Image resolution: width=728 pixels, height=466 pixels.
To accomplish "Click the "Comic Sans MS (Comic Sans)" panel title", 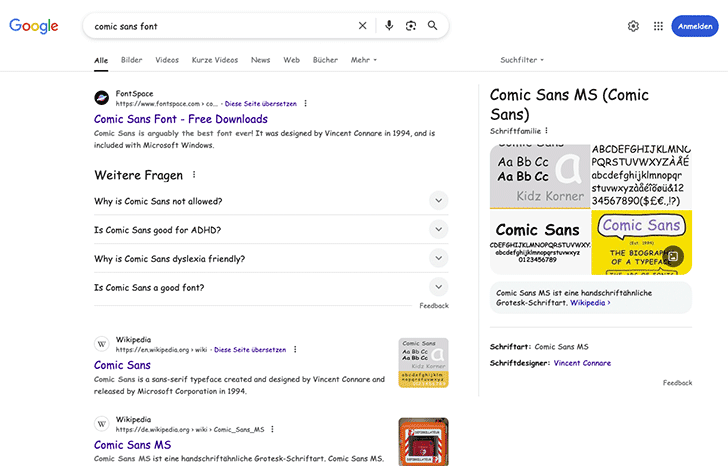I will [569, 104].
